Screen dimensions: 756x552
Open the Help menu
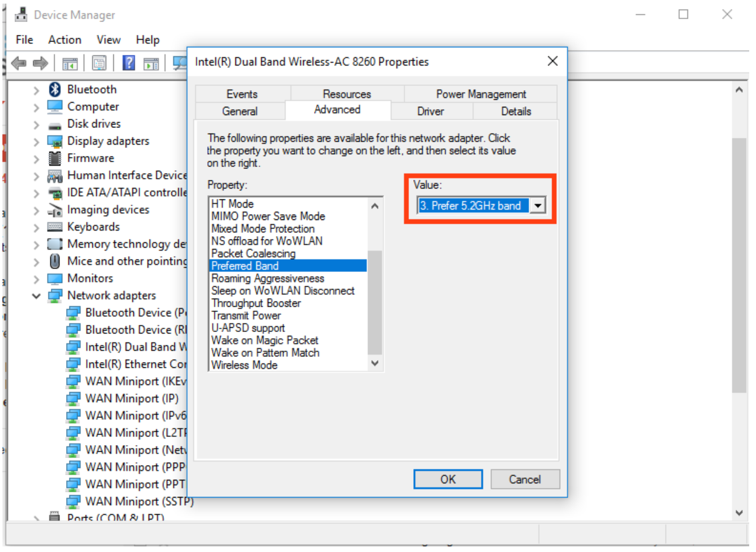[148, 40]
